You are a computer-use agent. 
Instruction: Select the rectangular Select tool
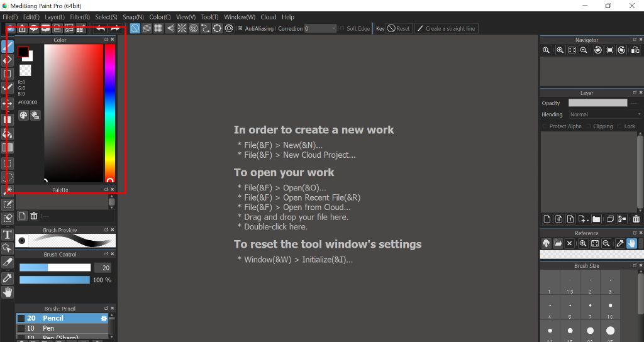pyautogui.click(x=8, y=163)
